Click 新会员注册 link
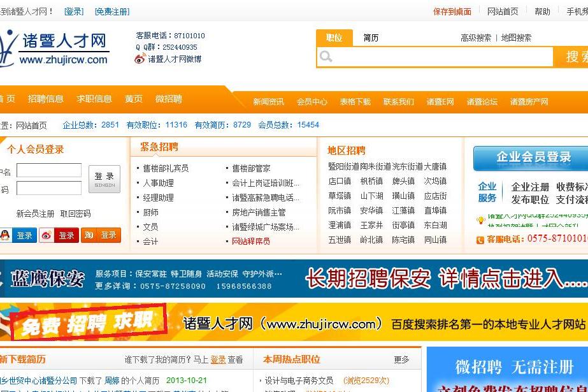 35,214
